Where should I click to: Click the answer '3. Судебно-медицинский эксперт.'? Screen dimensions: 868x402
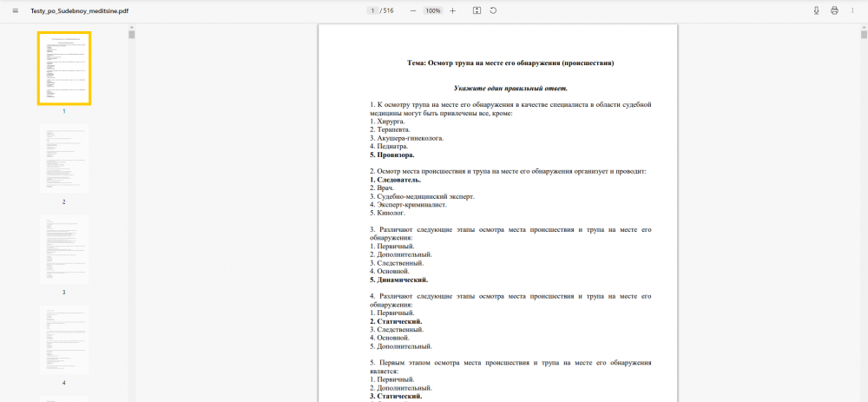point(422,196)
